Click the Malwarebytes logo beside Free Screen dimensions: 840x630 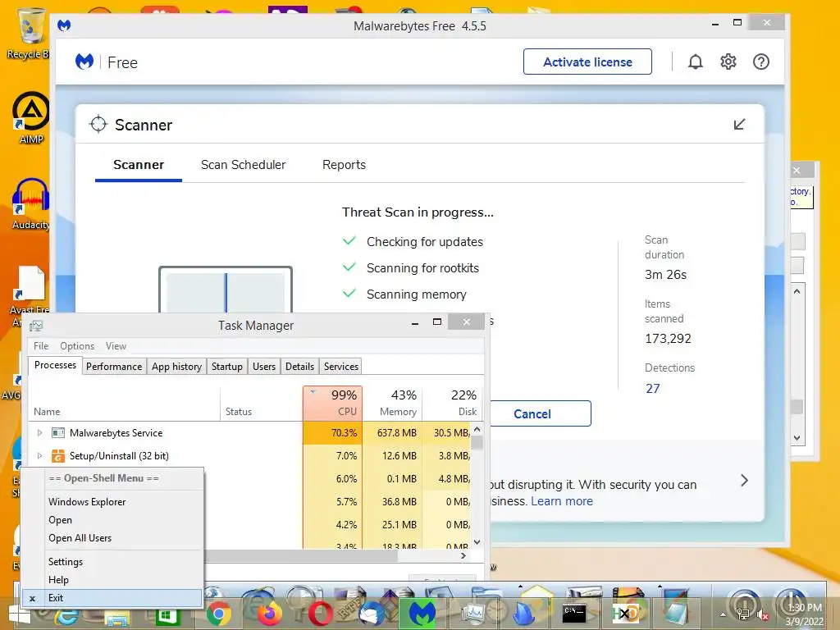tap(84, 62)
